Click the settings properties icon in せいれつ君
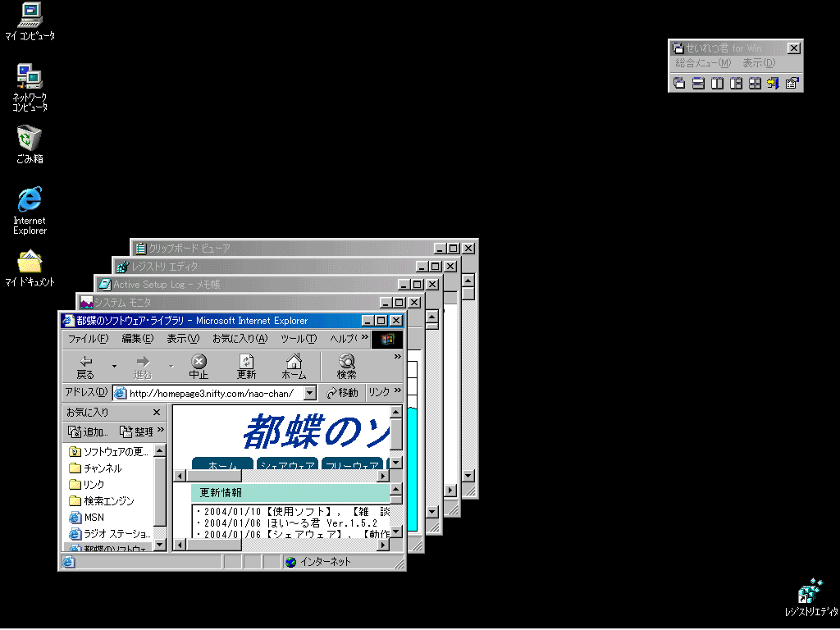 tap(792, 83)
